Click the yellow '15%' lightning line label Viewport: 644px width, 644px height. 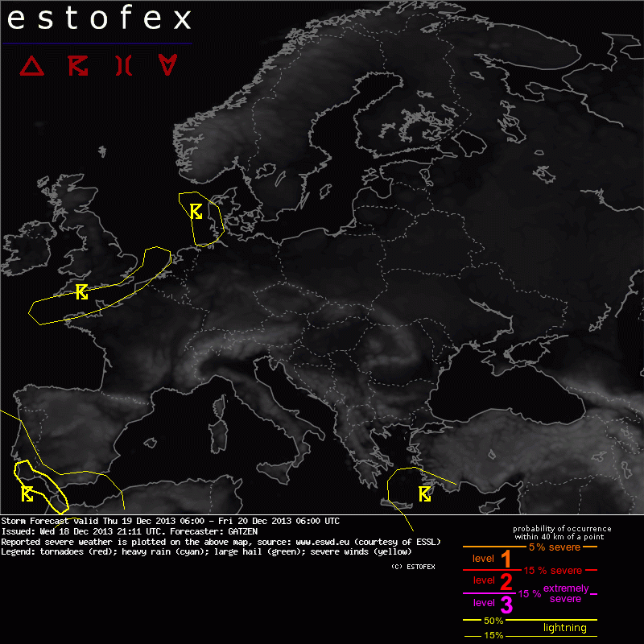coord(493,635)
